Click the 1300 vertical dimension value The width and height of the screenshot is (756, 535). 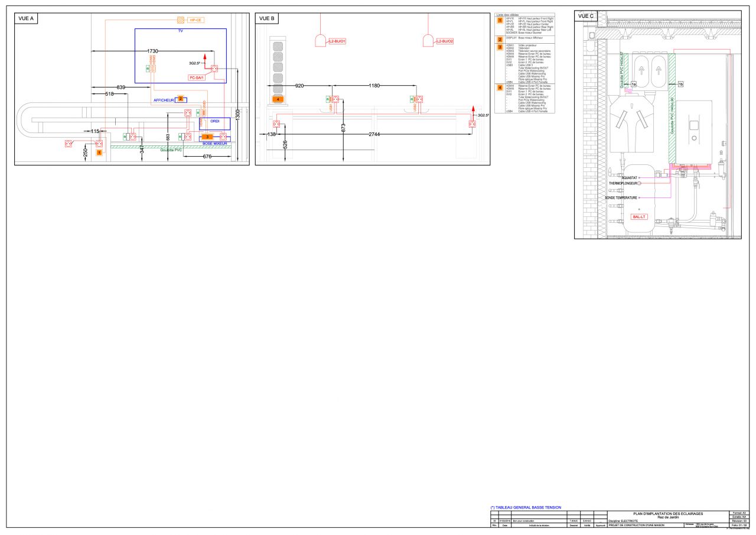click(x=237, y=115)
